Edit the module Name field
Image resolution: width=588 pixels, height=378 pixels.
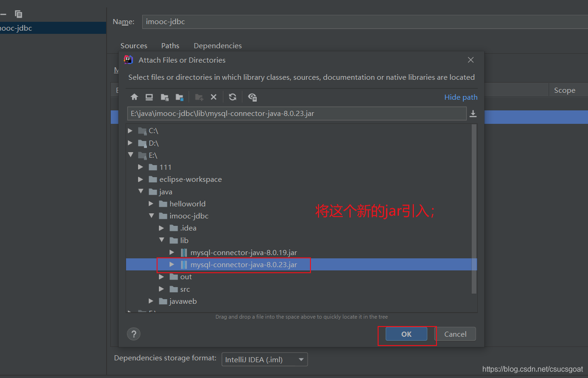[x=365, y=21]
